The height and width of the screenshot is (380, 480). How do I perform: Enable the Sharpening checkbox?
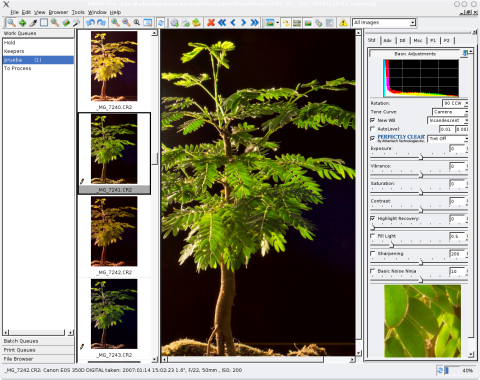tap(373, 254)
